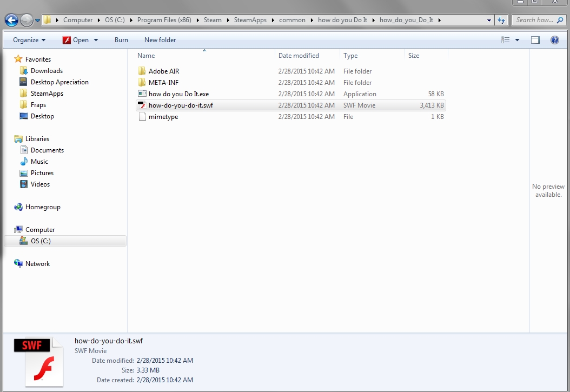Open Downloads in Favorites

(x=47, y=71)
